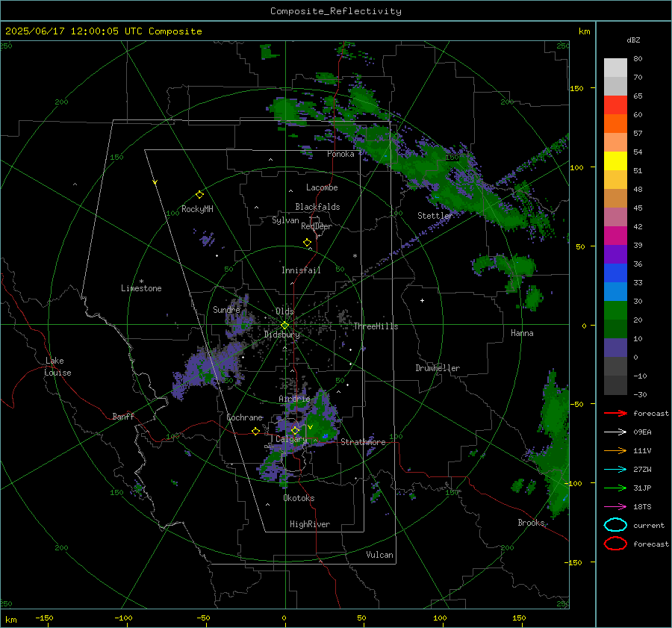Click the Limestone label

pos(141,288)
